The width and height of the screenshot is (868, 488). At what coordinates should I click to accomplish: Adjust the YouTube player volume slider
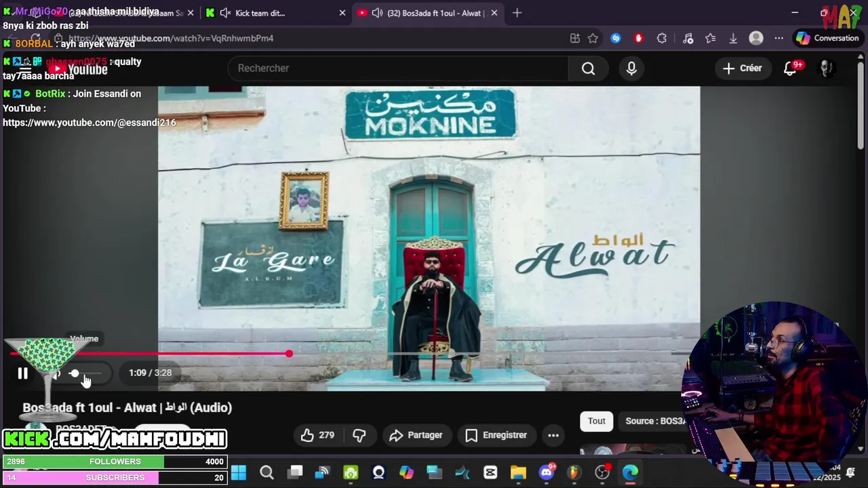[86, 373]
